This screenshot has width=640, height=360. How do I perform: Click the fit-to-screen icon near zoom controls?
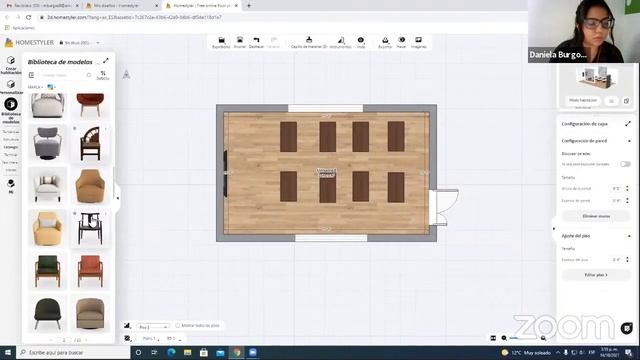pos(493,338)
